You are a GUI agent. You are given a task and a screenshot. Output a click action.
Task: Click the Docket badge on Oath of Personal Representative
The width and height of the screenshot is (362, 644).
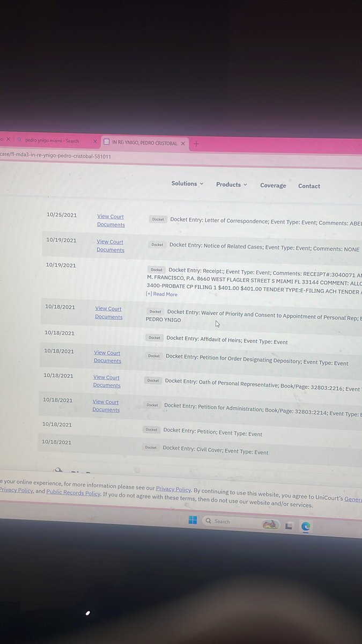(x=153, y=380)
